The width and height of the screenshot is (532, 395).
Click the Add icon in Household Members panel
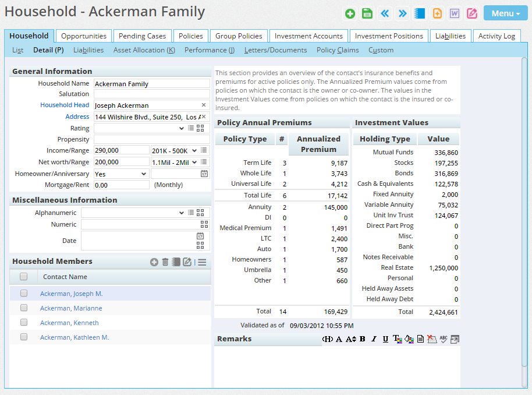[153, 262]
